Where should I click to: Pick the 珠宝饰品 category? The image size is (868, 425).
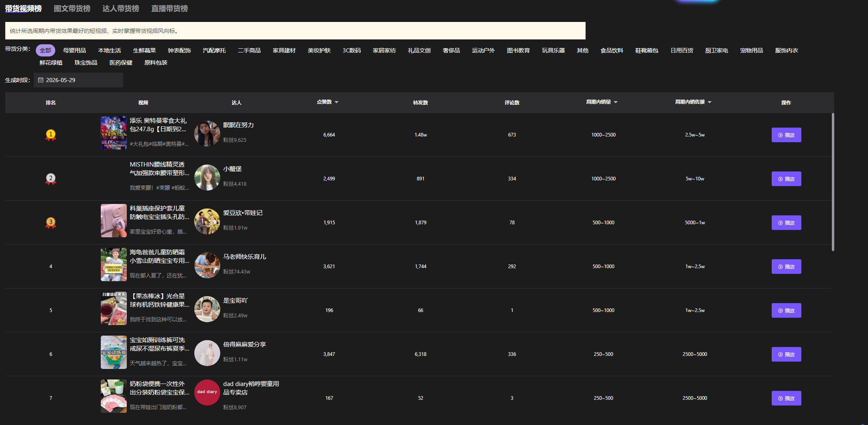[86, 63]
